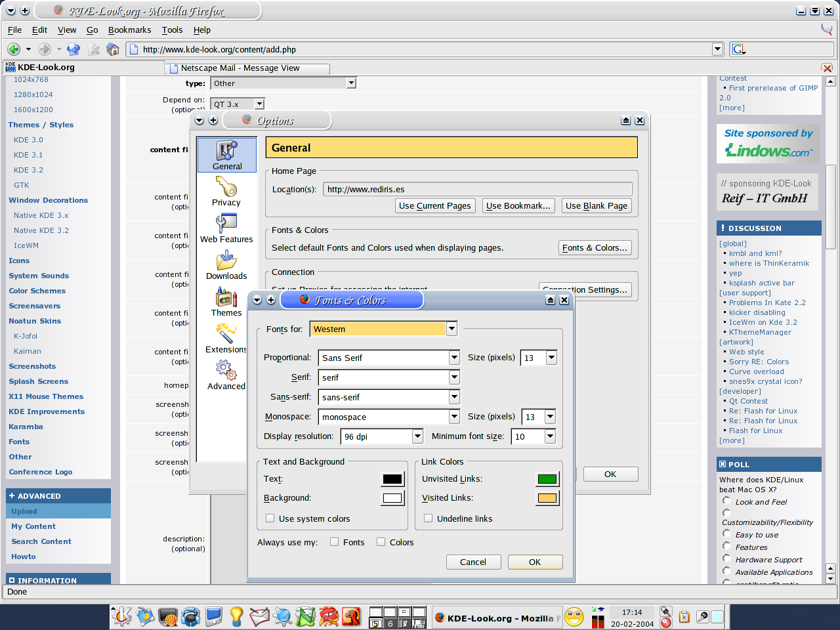Click the red lobster icon in panel
This screenshot has width=840, height=630.
(329, 617)
